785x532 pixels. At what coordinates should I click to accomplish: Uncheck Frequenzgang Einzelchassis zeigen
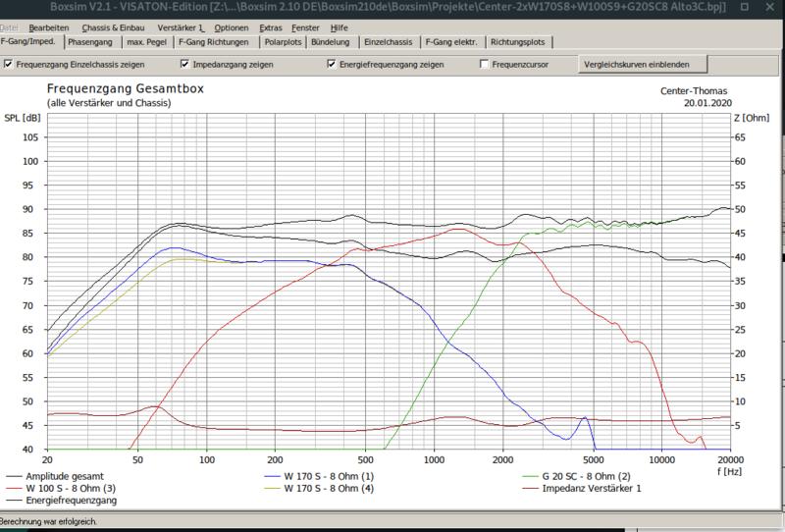click(x=10, y=65)
